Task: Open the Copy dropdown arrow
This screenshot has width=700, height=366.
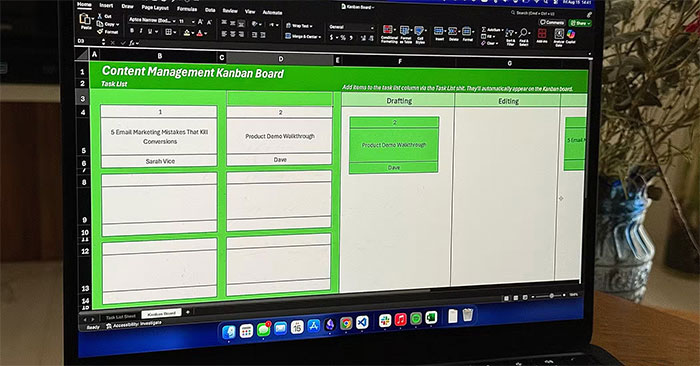Action: point(117,25)
